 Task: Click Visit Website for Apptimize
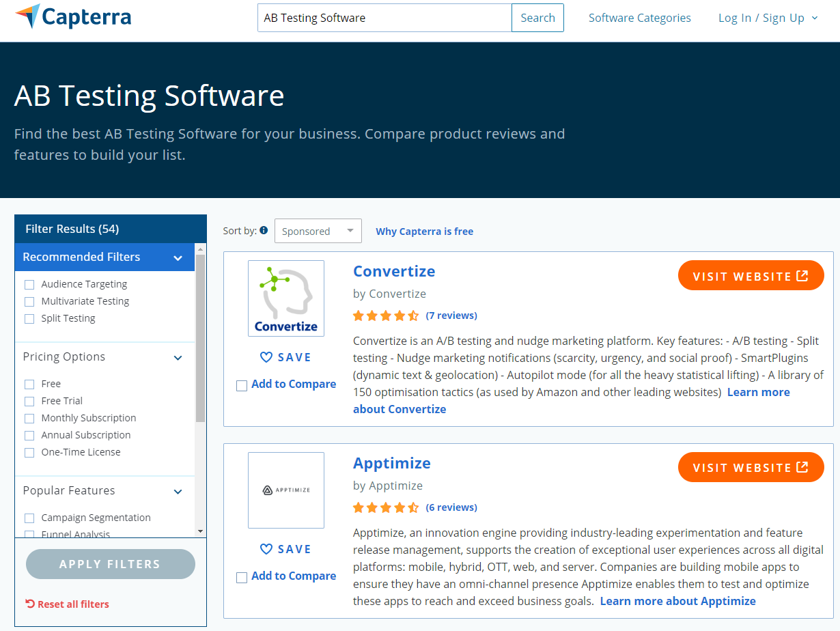click(751, 467)
